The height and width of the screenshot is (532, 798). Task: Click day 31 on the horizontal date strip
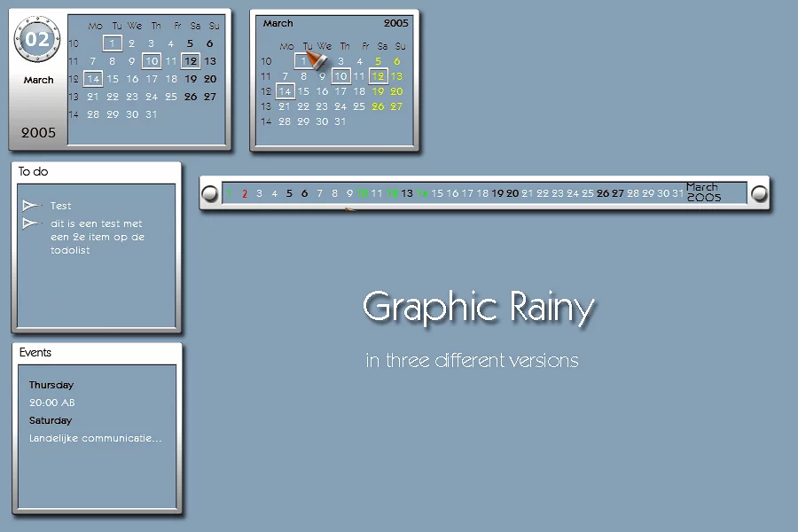pos(678,193)
